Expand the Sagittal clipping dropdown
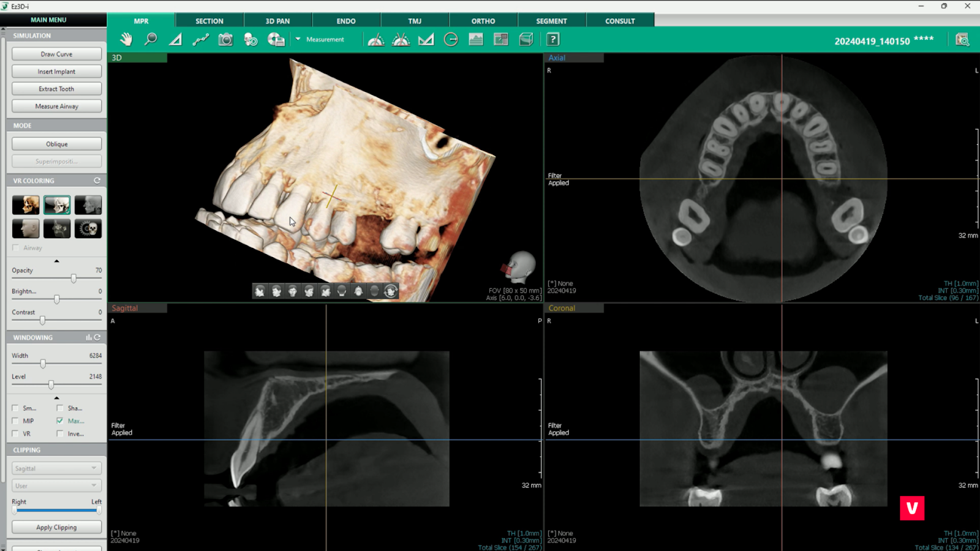Viewport: 980px width, 551px height. click(56, 468)
